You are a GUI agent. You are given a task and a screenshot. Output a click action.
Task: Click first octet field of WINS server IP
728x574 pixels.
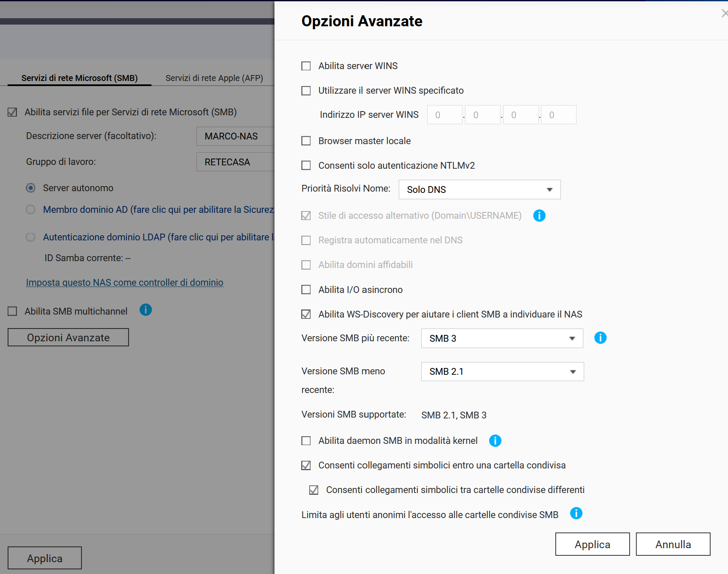[444, 115]
